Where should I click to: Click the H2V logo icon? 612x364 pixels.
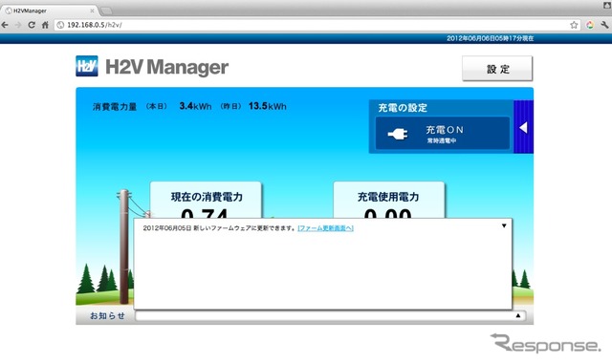coord(87,66)
